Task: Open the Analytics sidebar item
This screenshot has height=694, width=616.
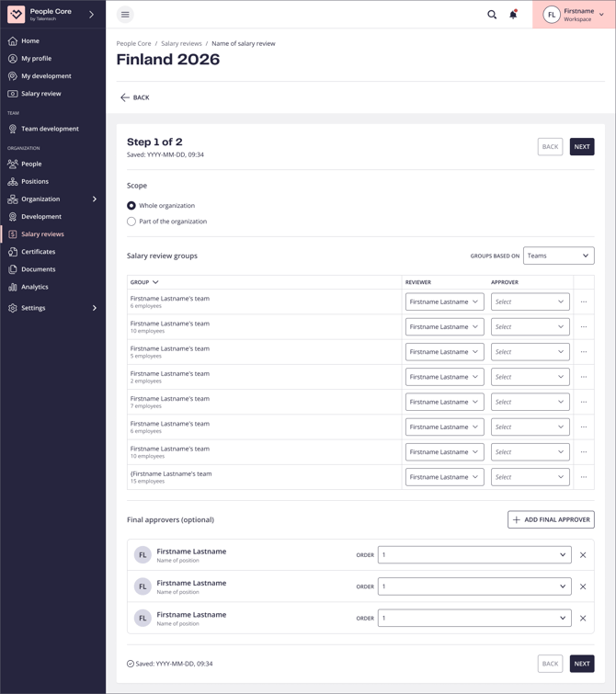Action: [35, 287]
